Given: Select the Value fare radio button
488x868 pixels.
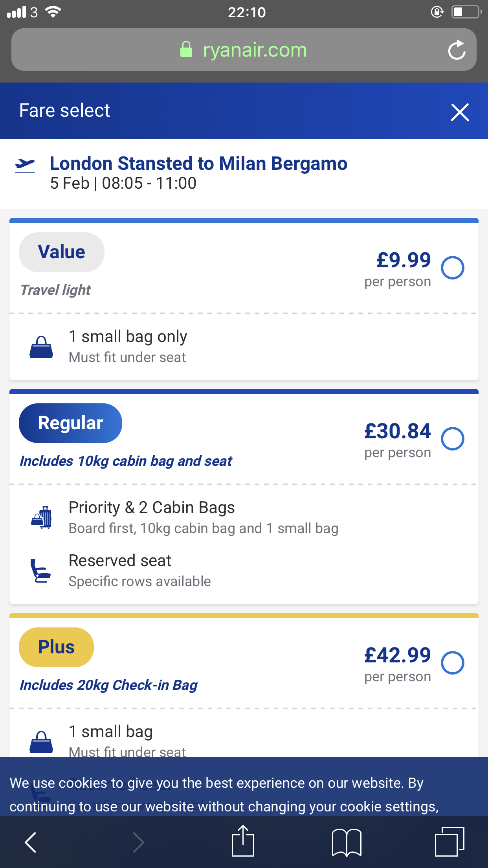Looking at the screenshot, I should click(453, 268).
